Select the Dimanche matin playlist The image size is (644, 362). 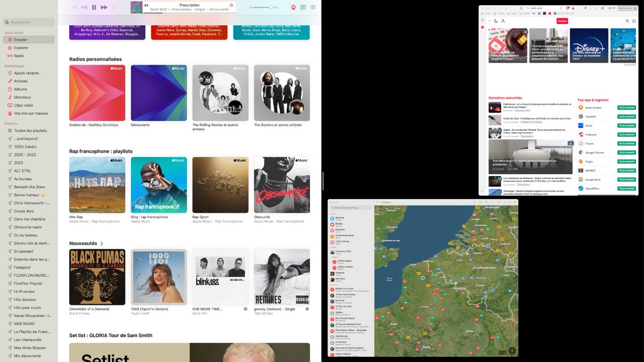[x=29, y=227]
